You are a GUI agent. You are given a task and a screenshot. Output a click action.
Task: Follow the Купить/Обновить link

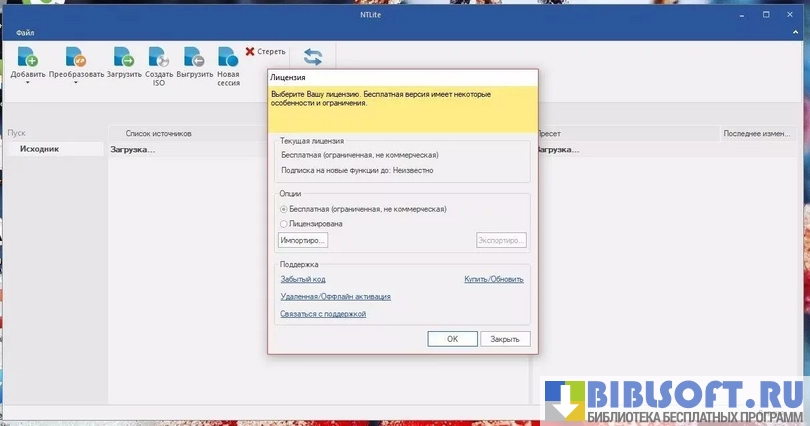click(x=493, y=279)
